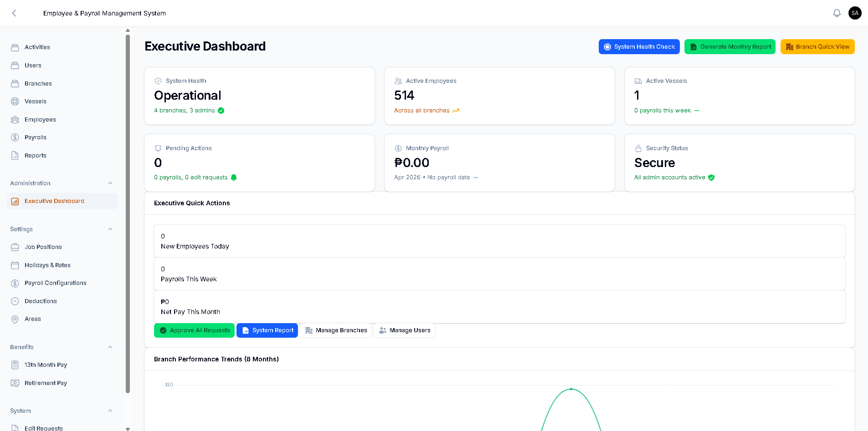Click 'Across all branches' text

click(x=422, y=111)
